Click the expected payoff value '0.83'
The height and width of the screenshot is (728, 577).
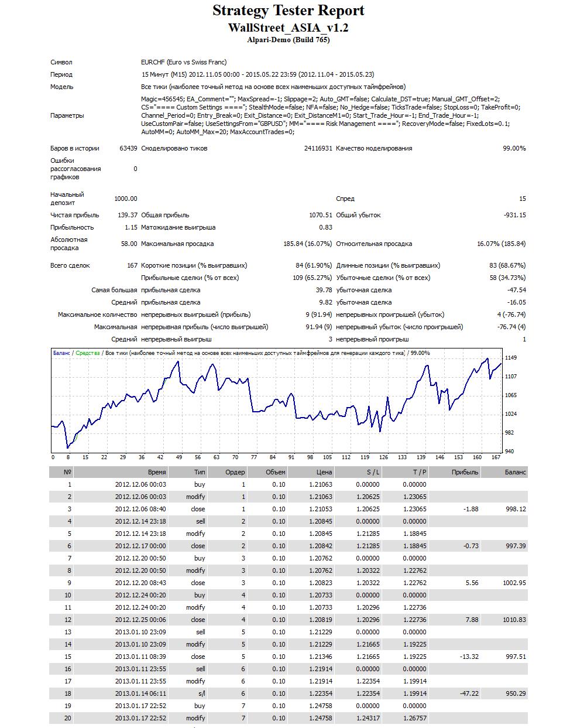[x=326, y=227]
